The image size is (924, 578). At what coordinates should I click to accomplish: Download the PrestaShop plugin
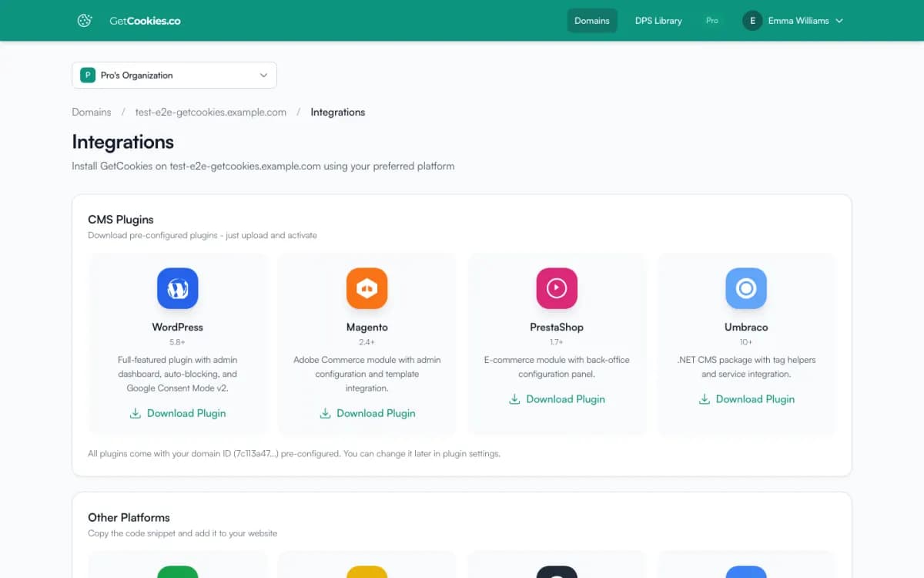click(x=557, y=399)
